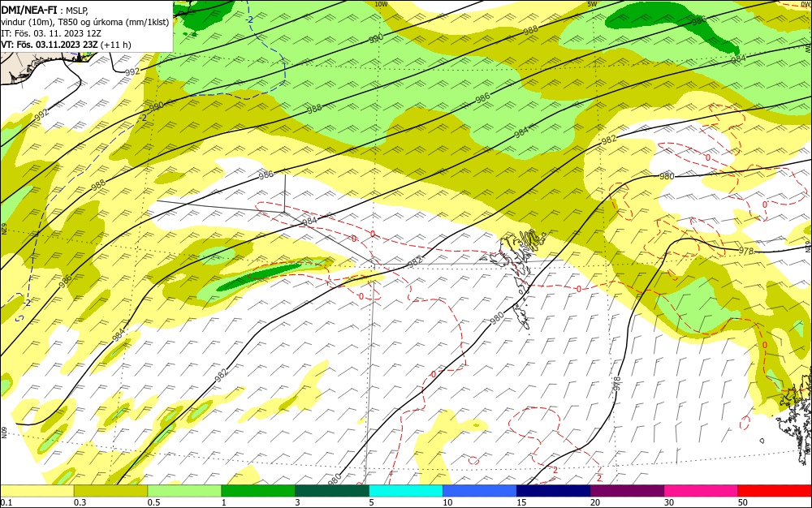Image resolution: width=812 pixels, height=508 pixels.
Task: Click the '5W' longitude label at top
Action: (593, 4)
